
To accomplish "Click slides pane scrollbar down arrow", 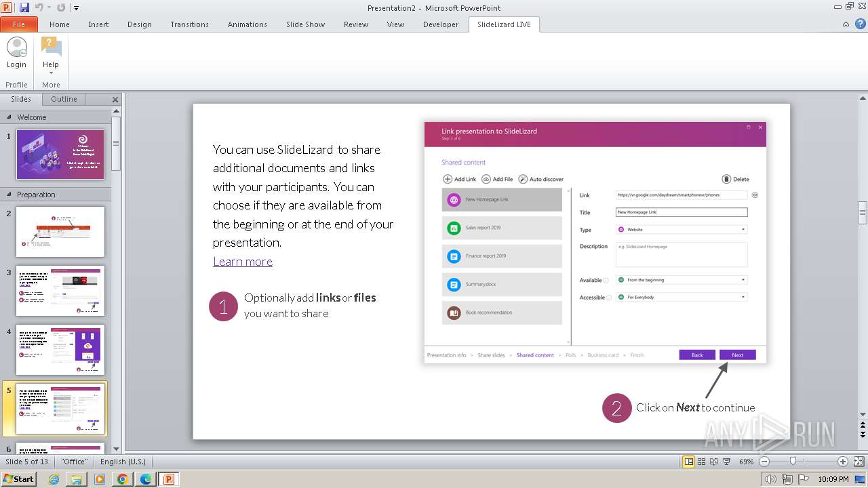I will pos(116,449).
